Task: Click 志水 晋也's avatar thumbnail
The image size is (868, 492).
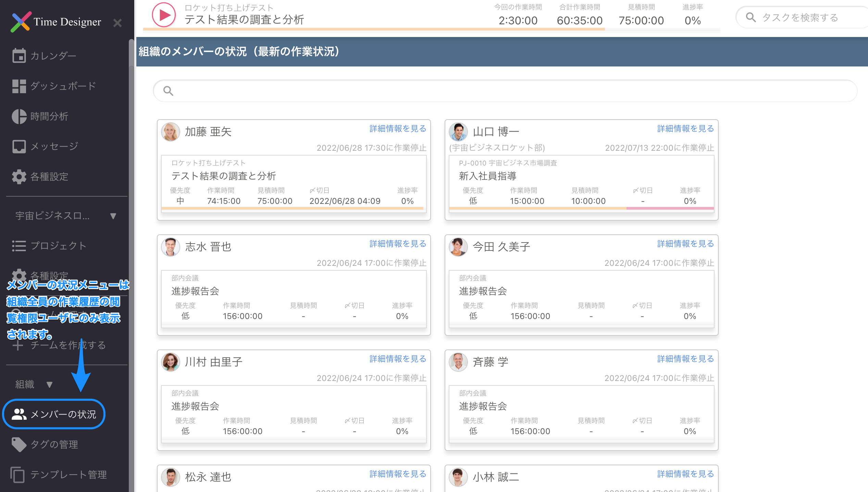Action: [171, 247]
